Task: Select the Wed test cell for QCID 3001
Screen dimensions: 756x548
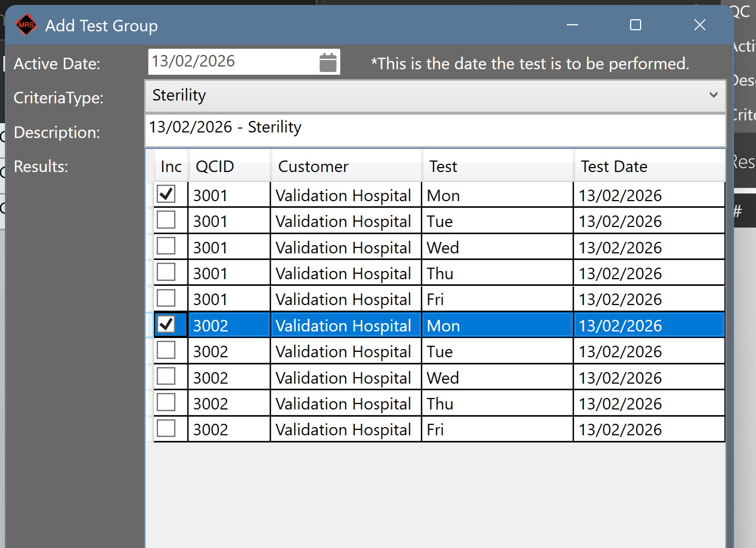Action: coord(498,247)
